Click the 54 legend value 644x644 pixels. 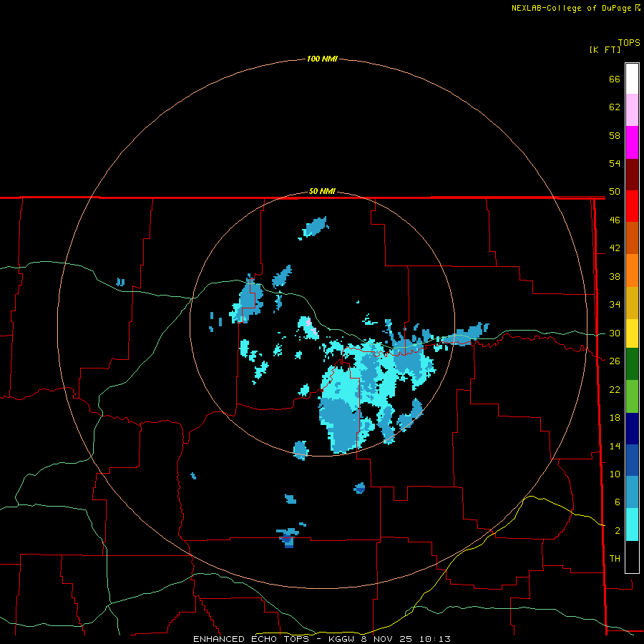[x=615, y=163]
